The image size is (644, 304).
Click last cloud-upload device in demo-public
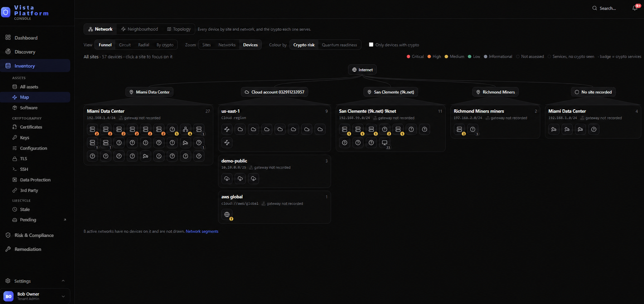[253, 179]
